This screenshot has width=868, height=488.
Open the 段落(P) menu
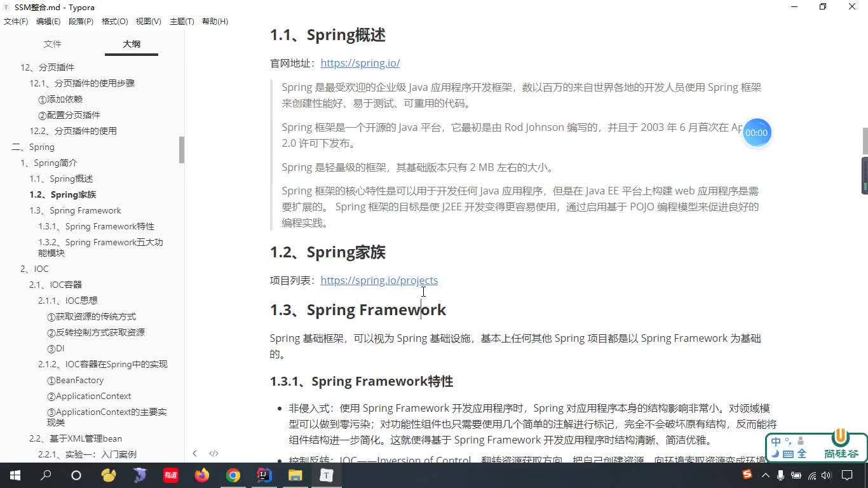click(x=81, y=22)
